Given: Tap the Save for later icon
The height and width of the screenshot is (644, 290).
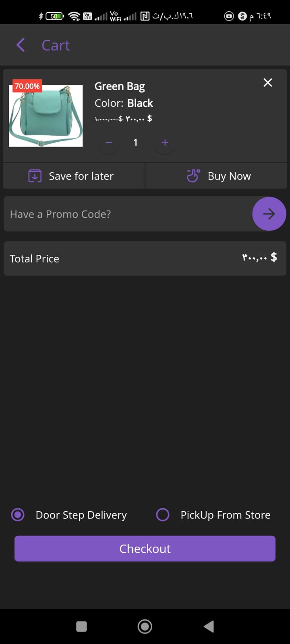Looking at the screenshot, I should click(x=35, y=176).
